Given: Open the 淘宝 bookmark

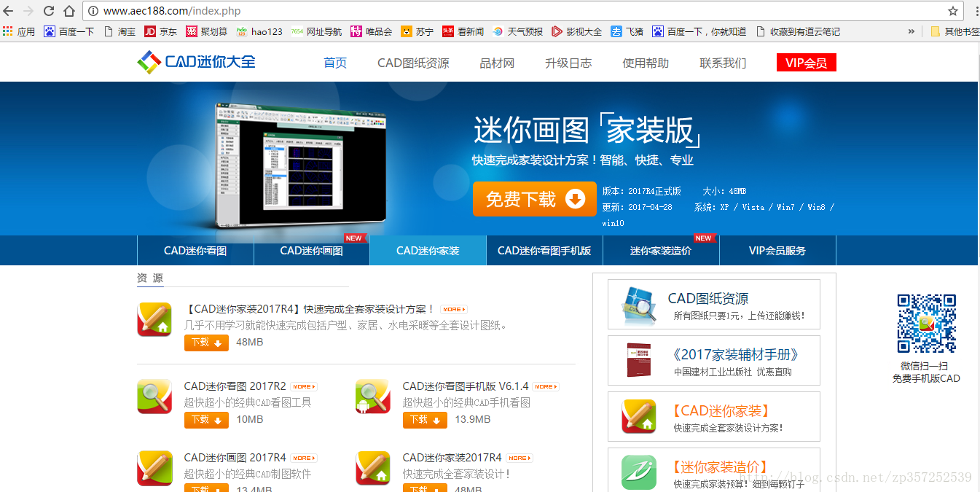Looking at the screenshot, I should pyautogui.click(x=120, y=31).
